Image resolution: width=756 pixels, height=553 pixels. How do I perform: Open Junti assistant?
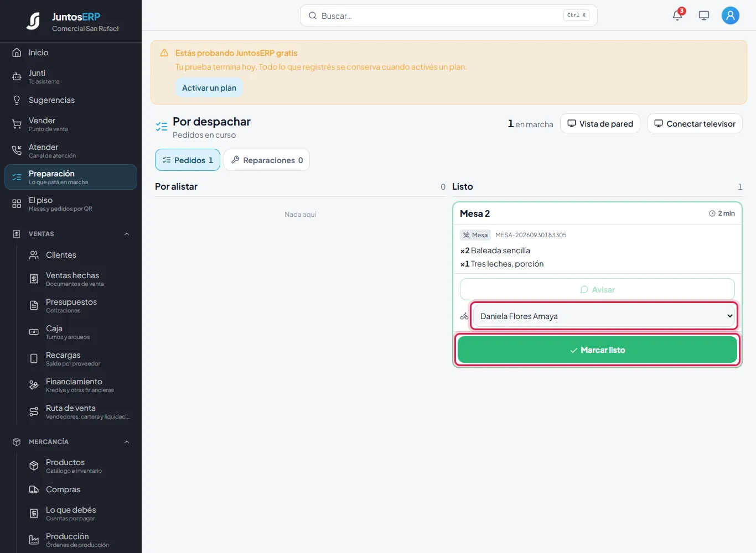point(71,76)
